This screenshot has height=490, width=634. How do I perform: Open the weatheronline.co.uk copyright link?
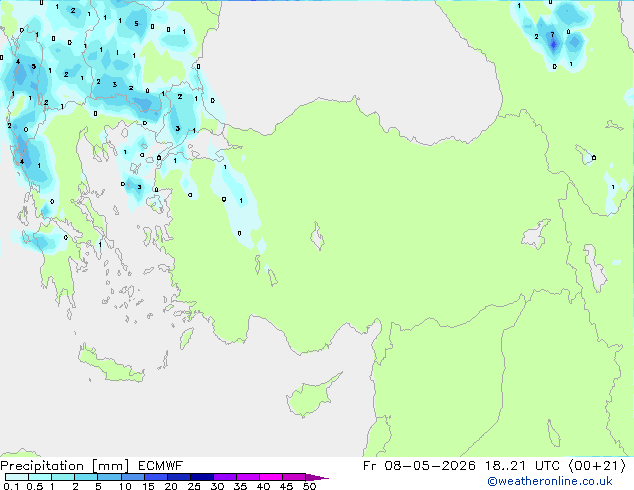(550, 481)
